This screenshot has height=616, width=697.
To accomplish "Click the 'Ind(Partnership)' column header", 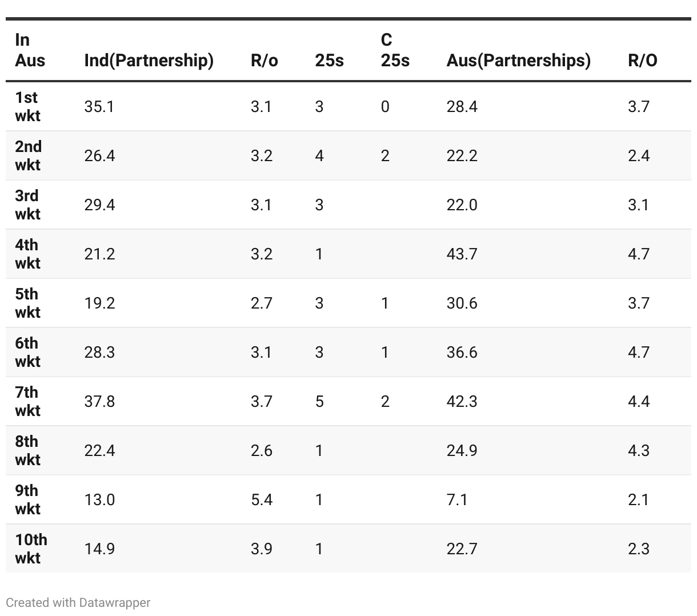I will coord(149,61).
